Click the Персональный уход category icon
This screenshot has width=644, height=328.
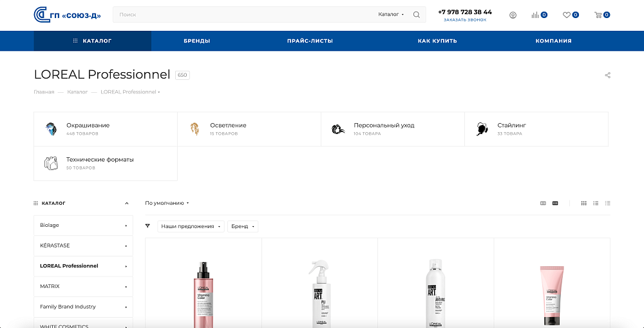(x=338, y=129)
